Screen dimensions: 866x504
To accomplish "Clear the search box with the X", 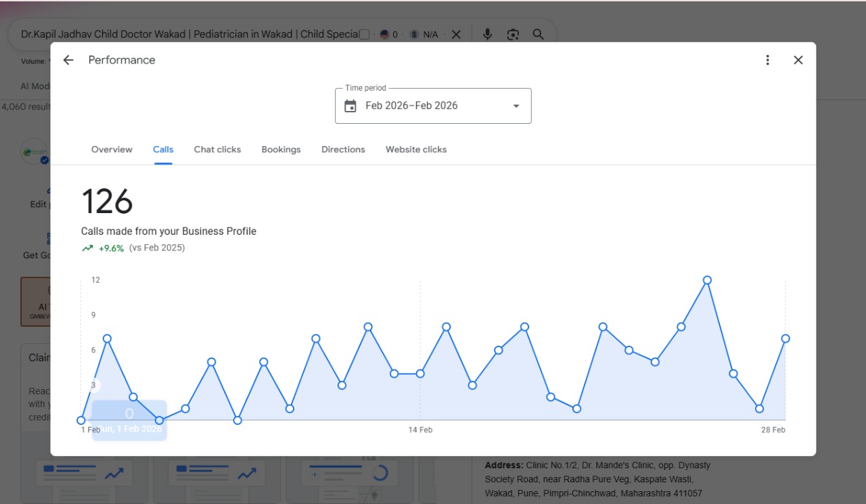I will 456,35.
